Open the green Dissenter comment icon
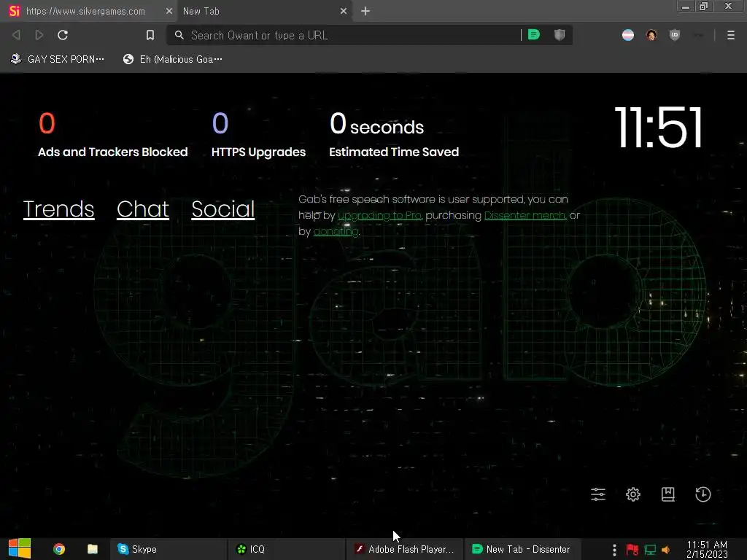 533,35
